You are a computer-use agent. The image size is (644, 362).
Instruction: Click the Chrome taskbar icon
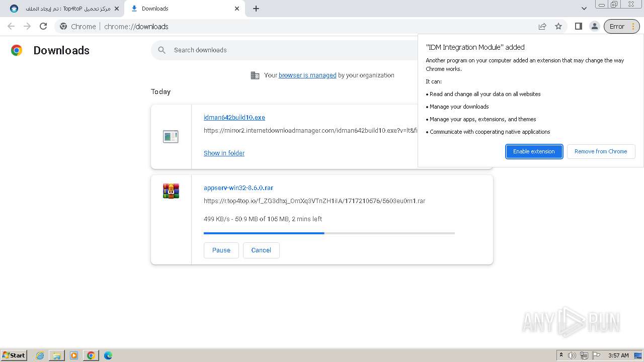[x=91, y=355]
